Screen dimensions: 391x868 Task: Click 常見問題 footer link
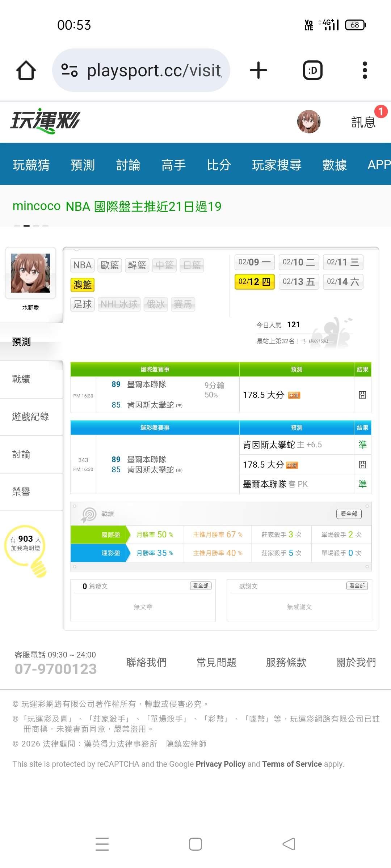click(x=216, y=662)
